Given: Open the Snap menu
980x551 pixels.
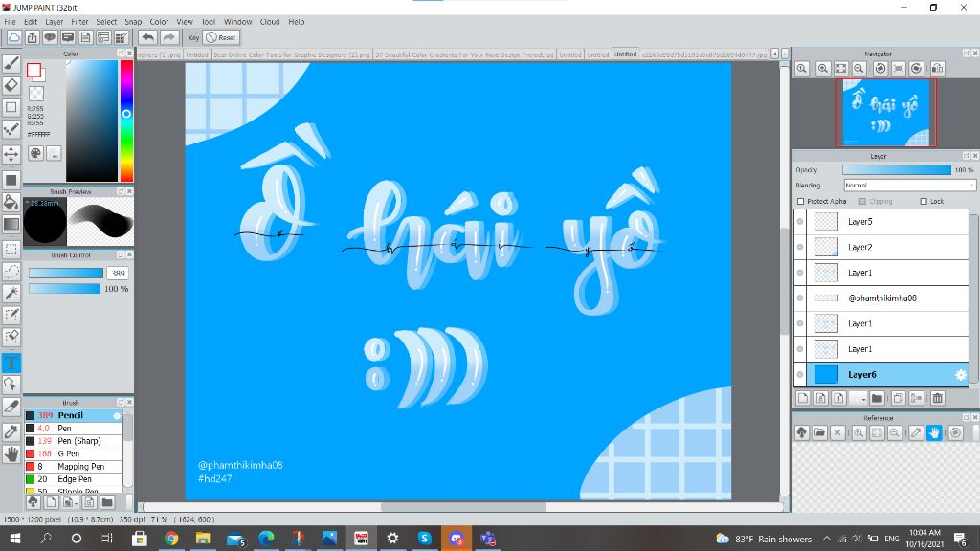Looking at the screenshot, I should click(133, 22).
